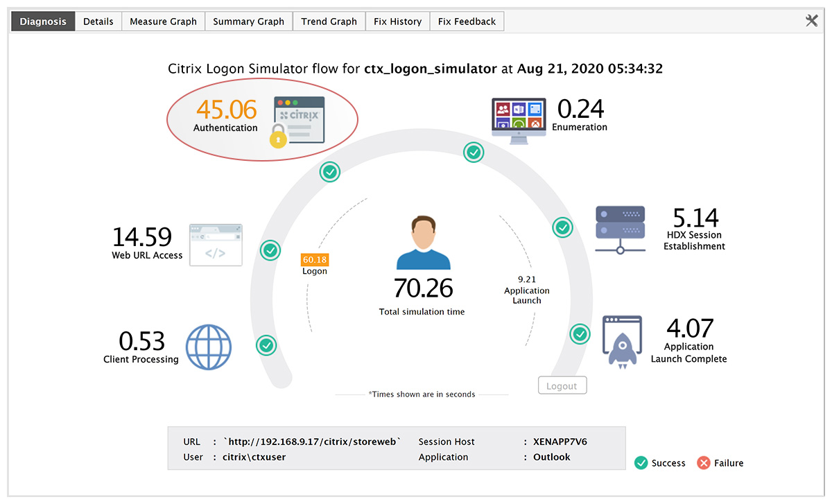Click the ctx_logon_simulator name in the title
832x504 pixels.
pyautogui.click(x=431, y=69)
